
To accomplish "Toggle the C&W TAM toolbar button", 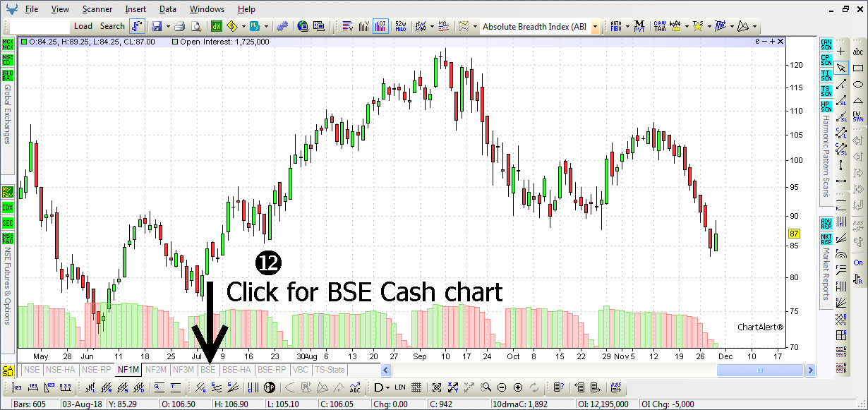I will point(660,26).
